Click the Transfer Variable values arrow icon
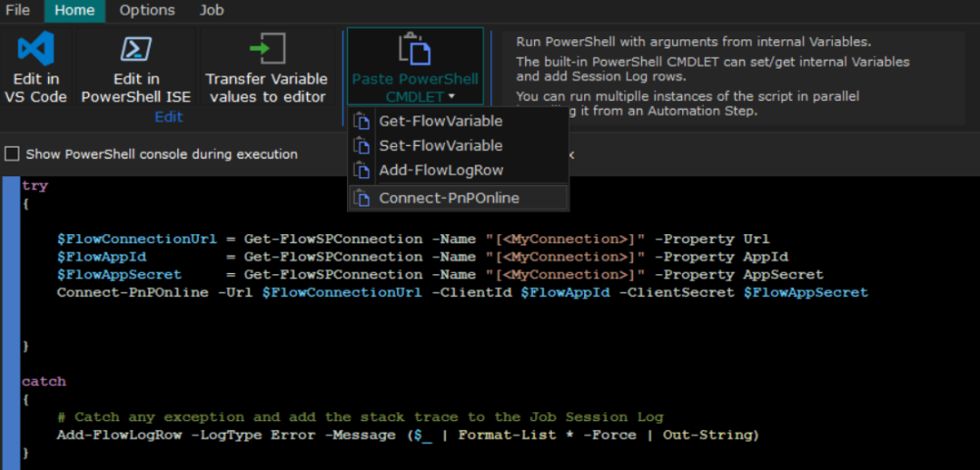 pos(266,49)
